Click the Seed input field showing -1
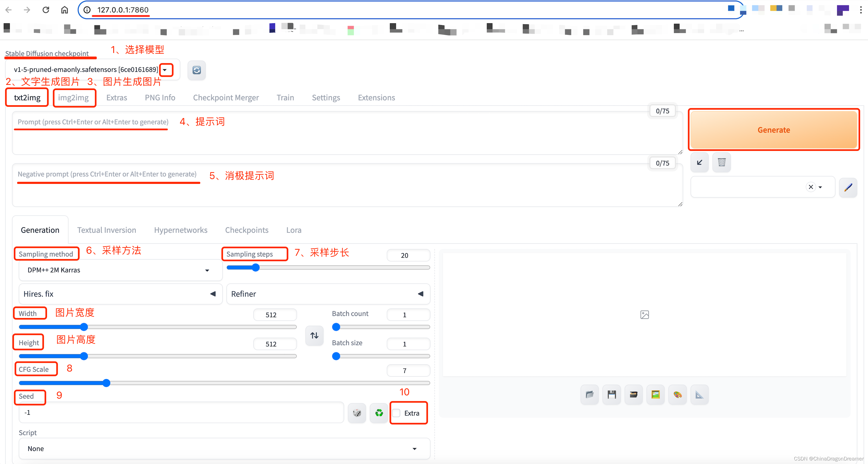Screen dimensions: 868x464 (181, 413)
